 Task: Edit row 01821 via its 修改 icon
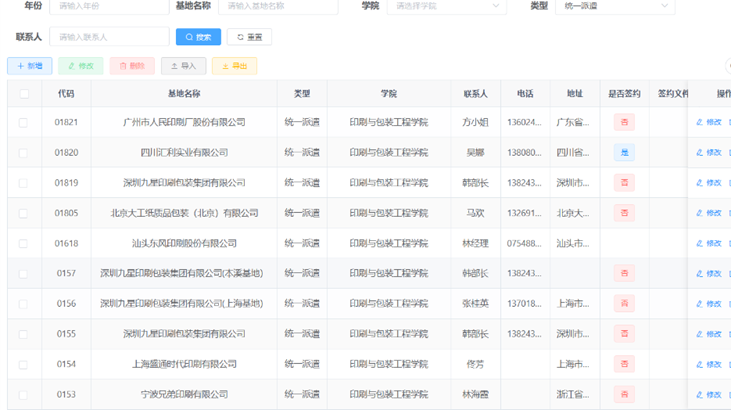(709, 123)
